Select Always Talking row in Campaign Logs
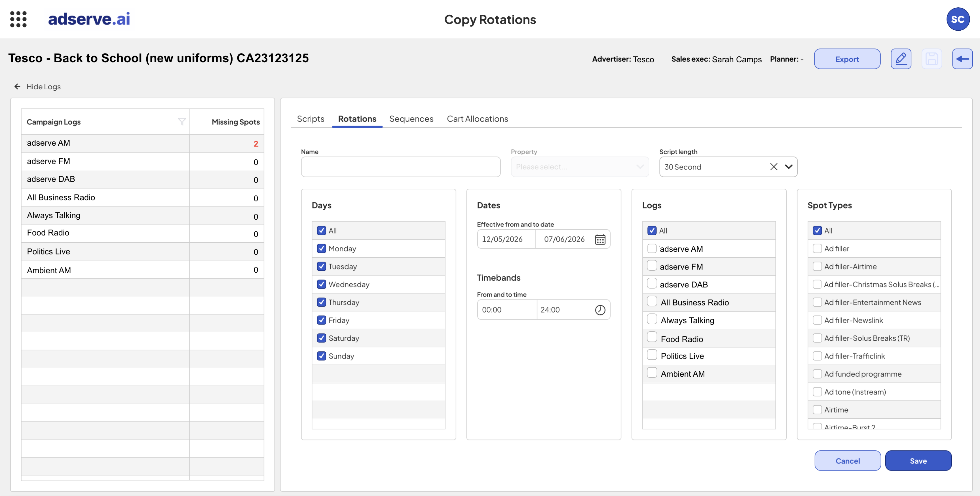 click(142, 216)
